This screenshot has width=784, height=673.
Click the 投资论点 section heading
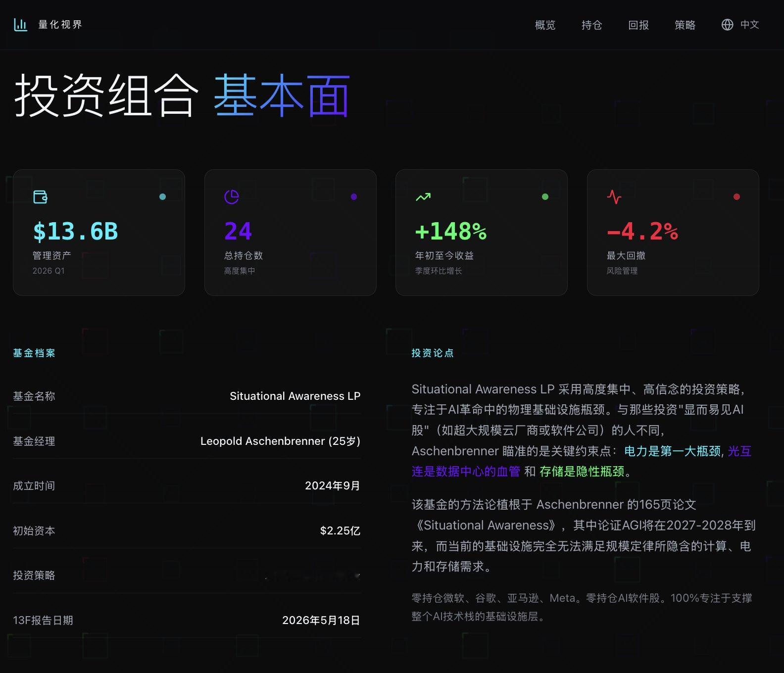tap(433, 353)
